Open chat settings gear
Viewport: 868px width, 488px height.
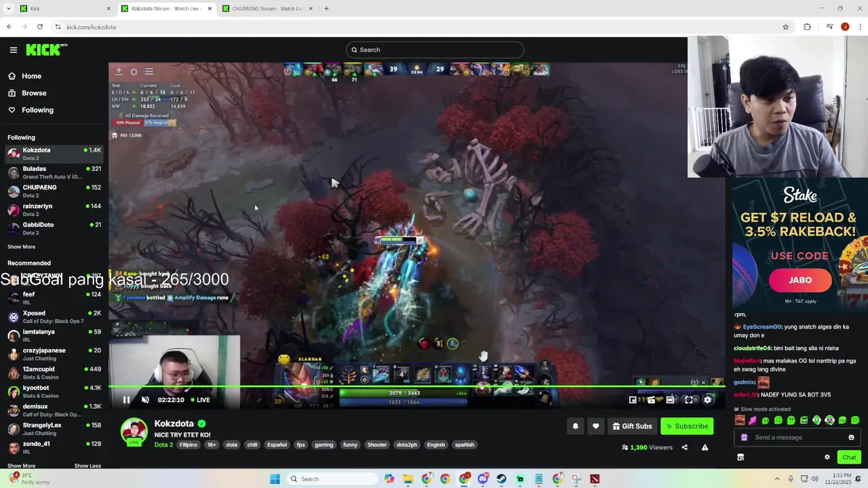[x=827, y=457]
